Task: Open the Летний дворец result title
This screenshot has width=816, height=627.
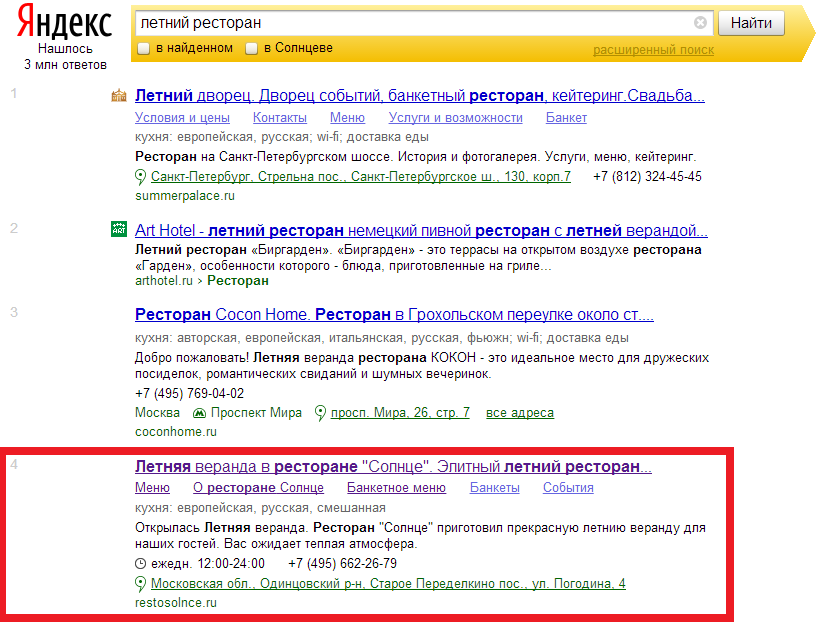Action: pos(420,96)
